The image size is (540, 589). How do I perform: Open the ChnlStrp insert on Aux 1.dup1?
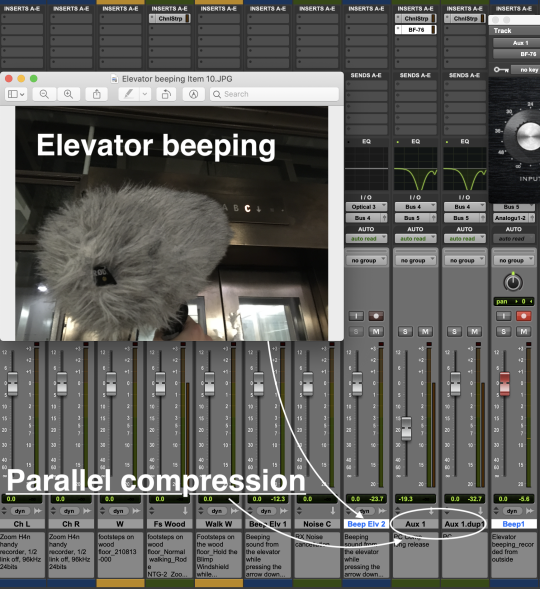465,18
